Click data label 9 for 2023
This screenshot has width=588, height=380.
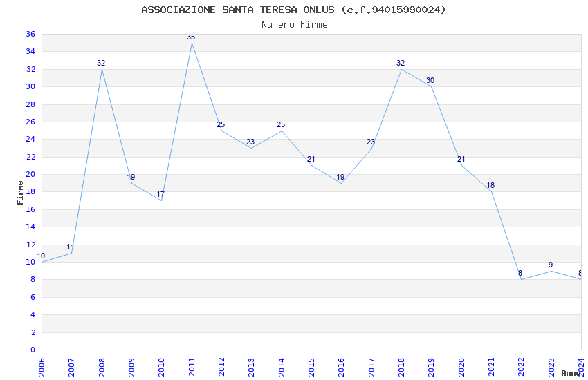[551, 265]
